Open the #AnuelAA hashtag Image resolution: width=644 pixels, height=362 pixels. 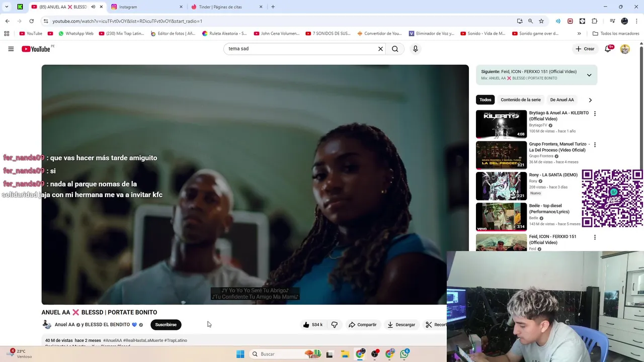pyautogui.click(x=113, y=340)
